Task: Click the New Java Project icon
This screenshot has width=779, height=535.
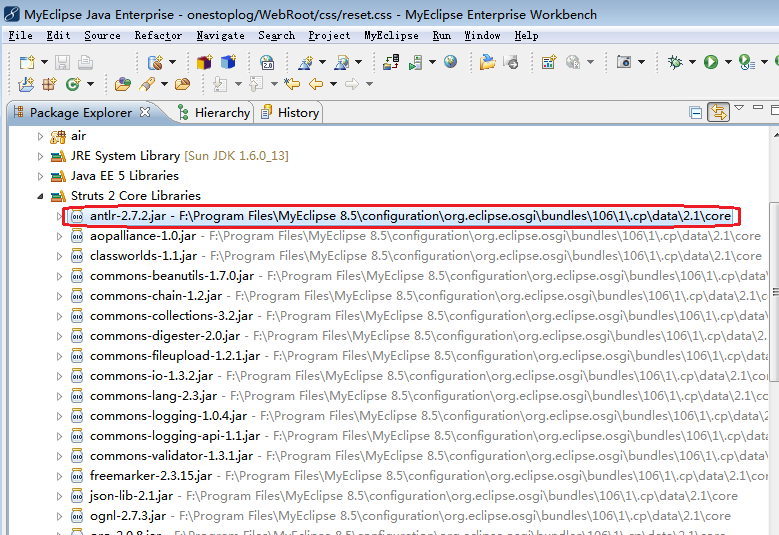Action: pyautogui.click(x=26, y=84)
